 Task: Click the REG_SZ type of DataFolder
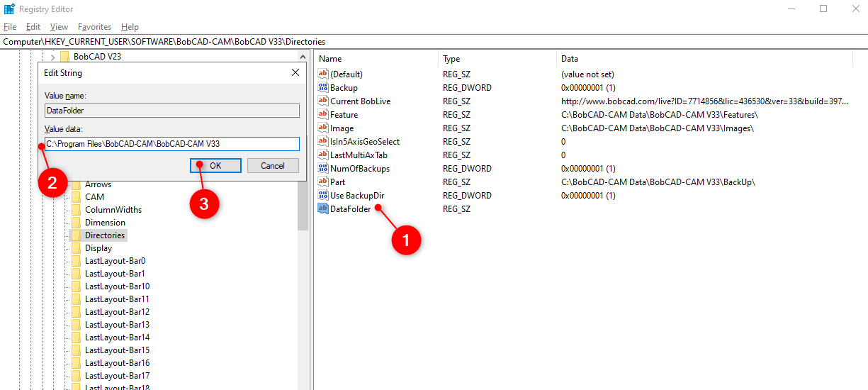(457, 208)
